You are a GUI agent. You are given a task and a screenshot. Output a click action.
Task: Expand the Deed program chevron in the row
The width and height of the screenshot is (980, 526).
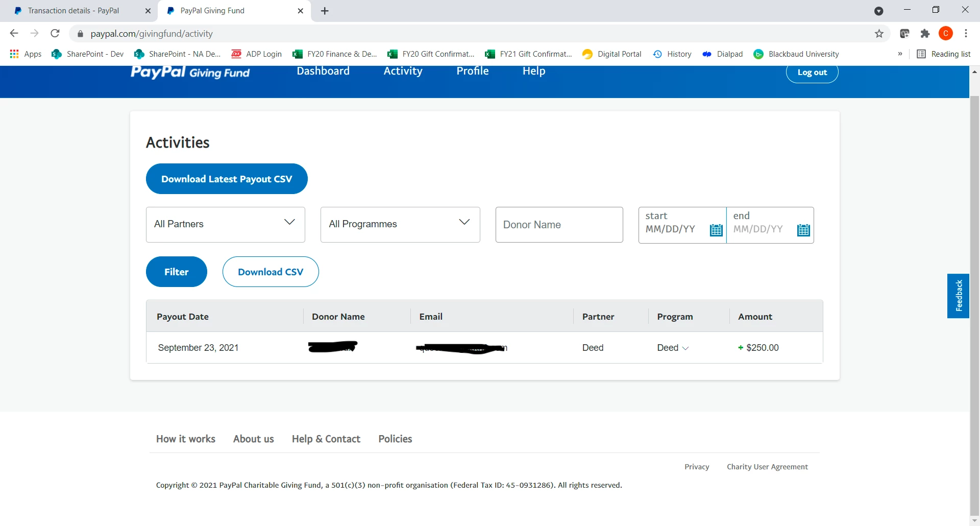685,348
